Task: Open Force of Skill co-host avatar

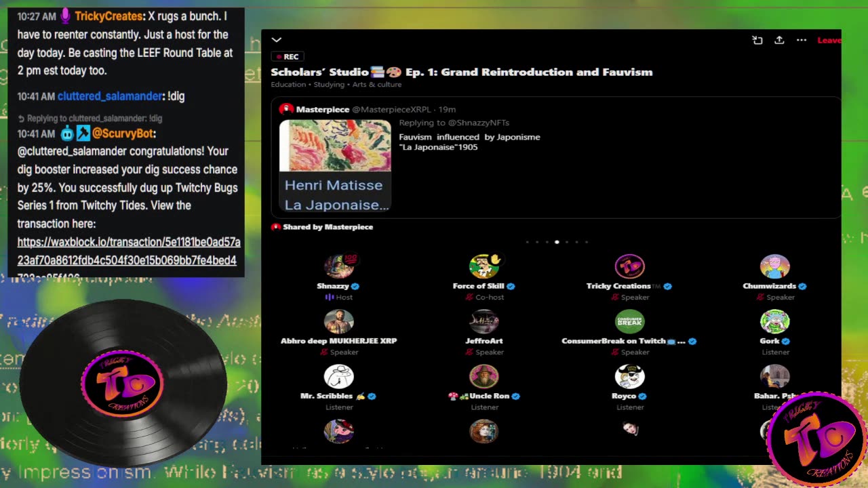Action: (484, 266)
